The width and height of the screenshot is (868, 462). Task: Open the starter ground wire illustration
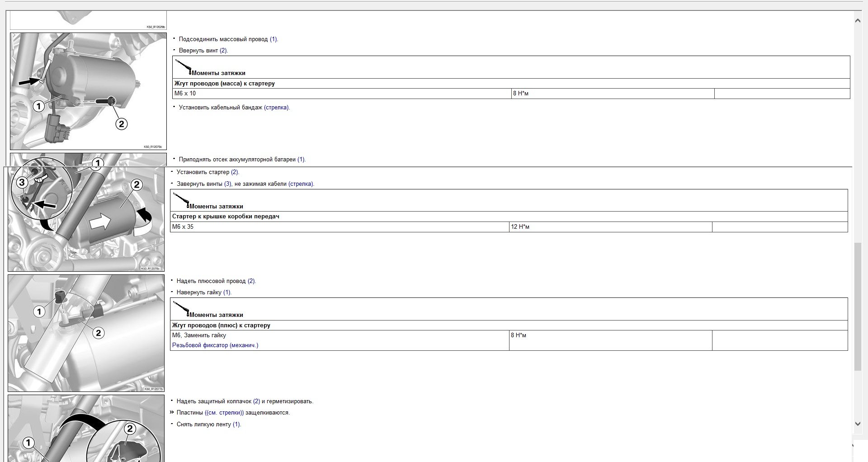pos(88,91)
